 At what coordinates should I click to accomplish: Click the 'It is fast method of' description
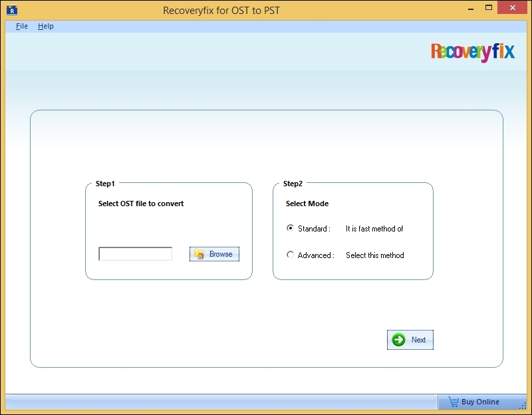(374, 229)
